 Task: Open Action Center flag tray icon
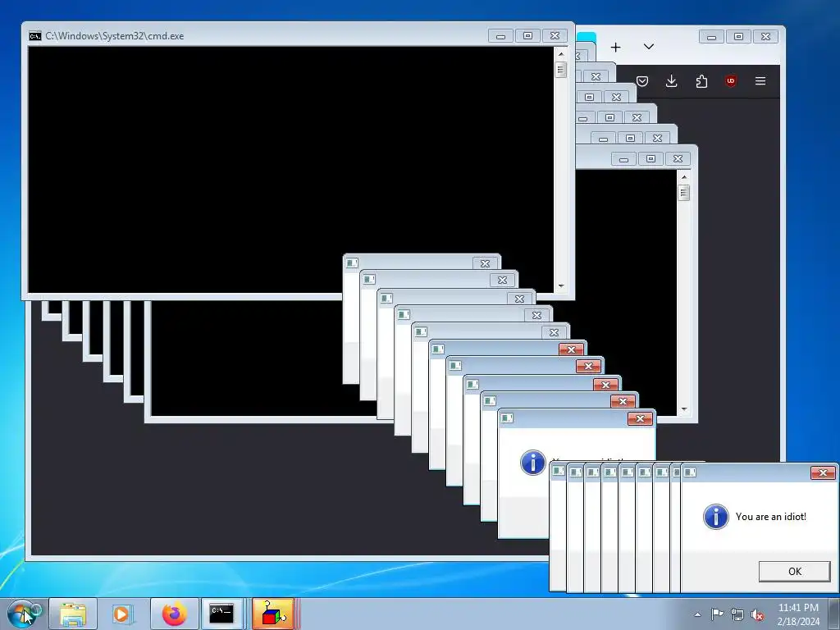coord(717,614)
